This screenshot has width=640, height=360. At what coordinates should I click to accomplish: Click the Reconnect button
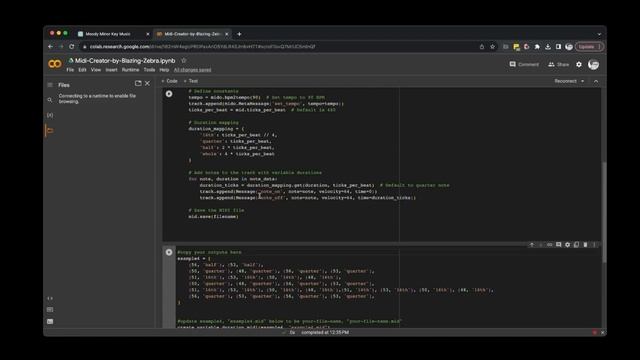(565, 81)
